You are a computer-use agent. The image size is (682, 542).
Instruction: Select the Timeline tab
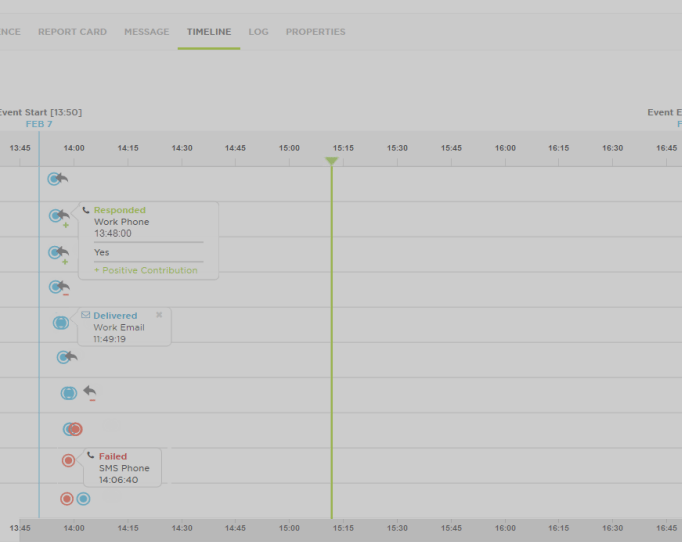[x=209, y=32]
